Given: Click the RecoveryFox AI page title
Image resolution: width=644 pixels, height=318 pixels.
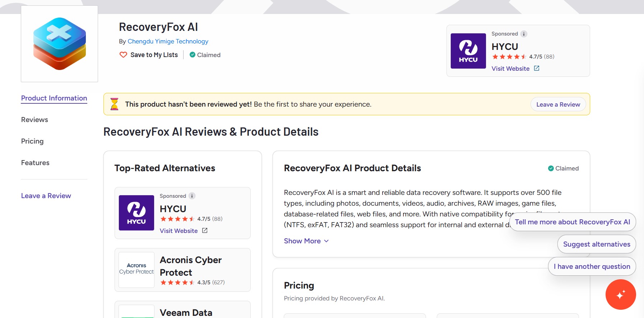Looking at the screenshot, I should coord(158,27).
